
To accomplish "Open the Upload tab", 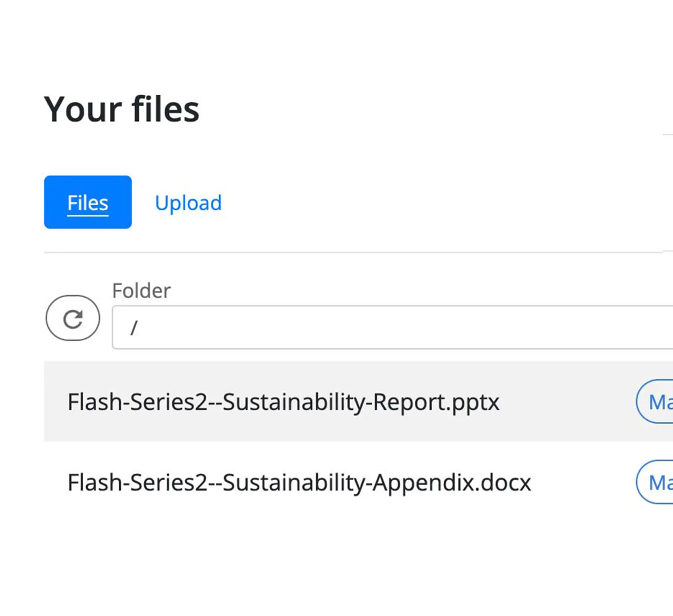I will 188,203.
